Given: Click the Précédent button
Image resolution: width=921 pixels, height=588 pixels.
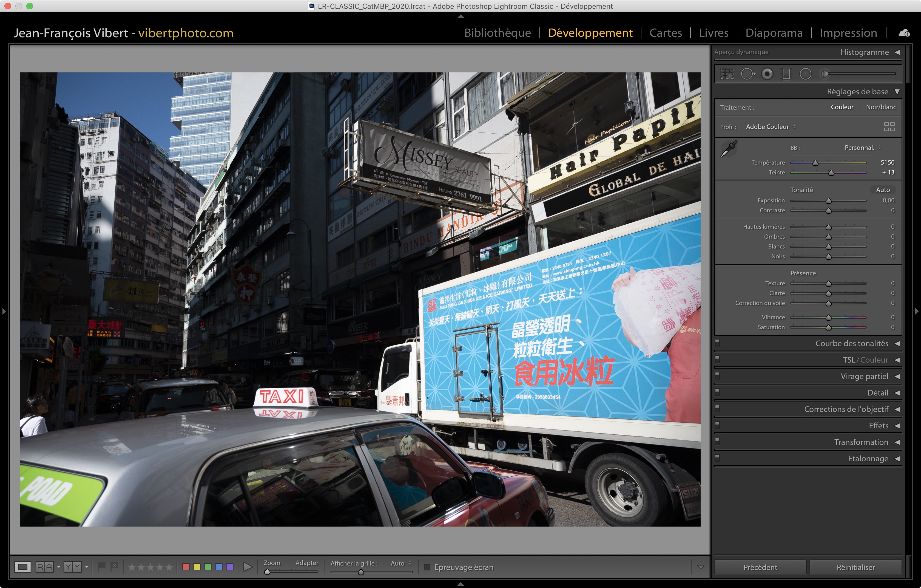Looking at the screenshot, I should point(760,567).
